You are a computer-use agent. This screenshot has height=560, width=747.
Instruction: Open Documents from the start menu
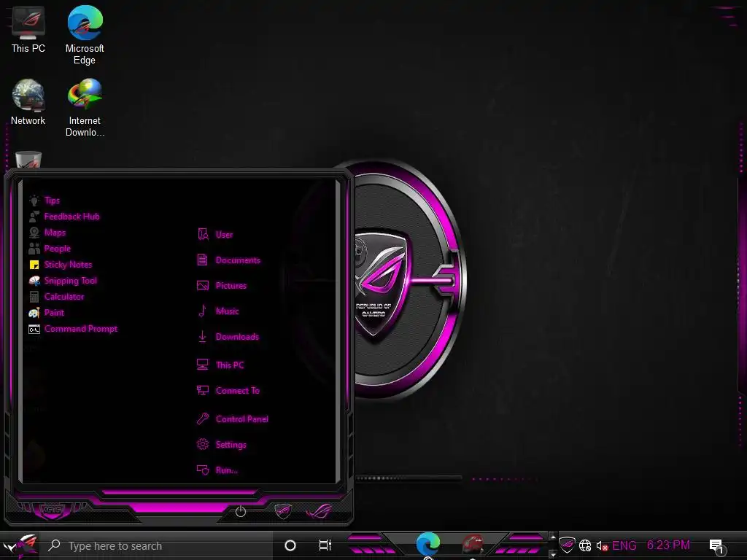pyautogui.click(x=228, y=260)
